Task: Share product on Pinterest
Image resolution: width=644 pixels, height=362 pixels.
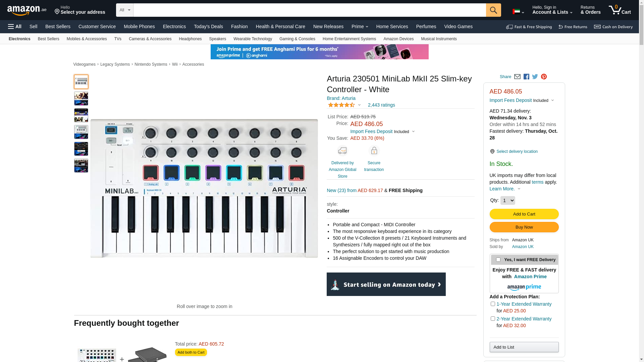Action: 544,77
